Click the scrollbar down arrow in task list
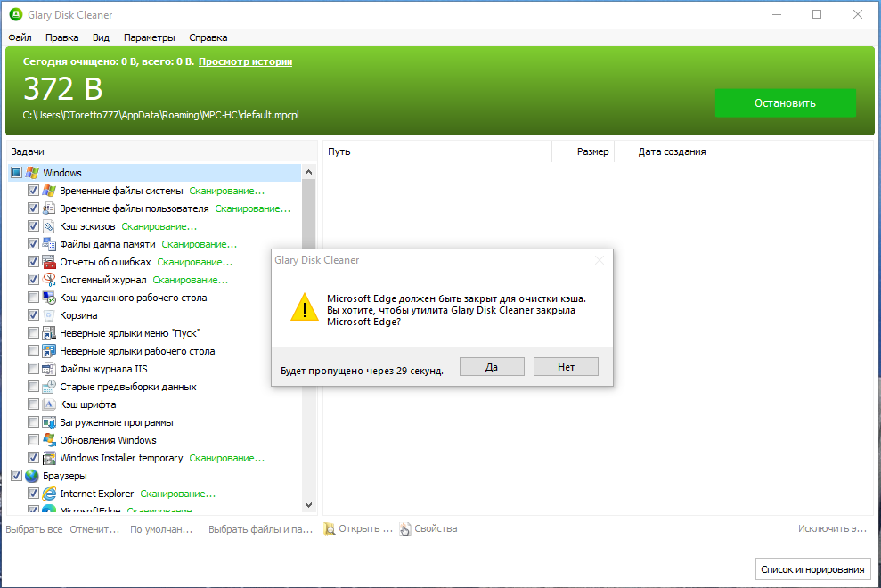Screen dimensions: 881x588 click(308, 503)
